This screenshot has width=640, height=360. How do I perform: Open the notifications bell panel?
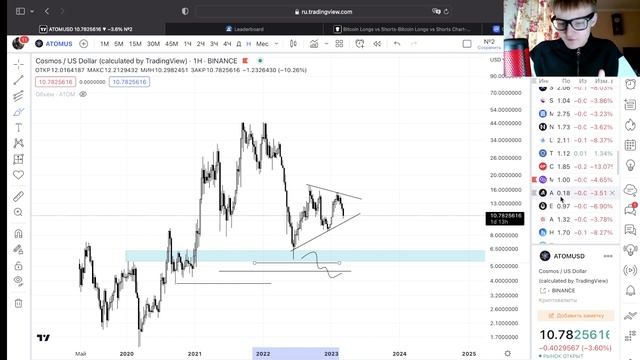pos(631,291)
